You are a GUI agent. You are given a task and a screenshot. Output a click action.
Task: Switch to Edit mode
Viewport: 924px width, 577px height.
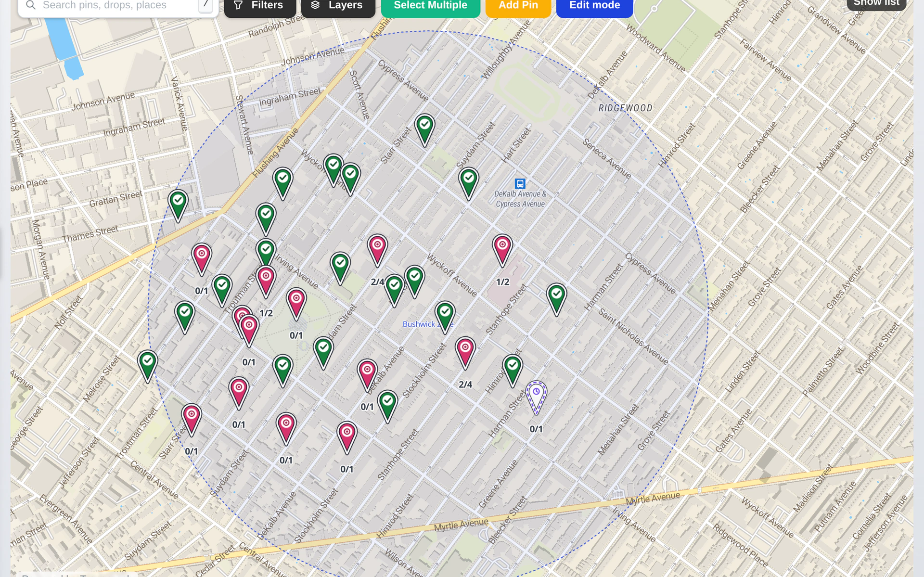(x=594, y=6)
